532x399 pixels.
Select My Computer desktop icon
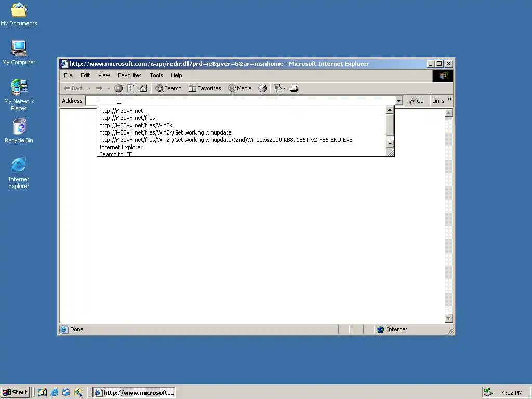click(x=19, y=52)
